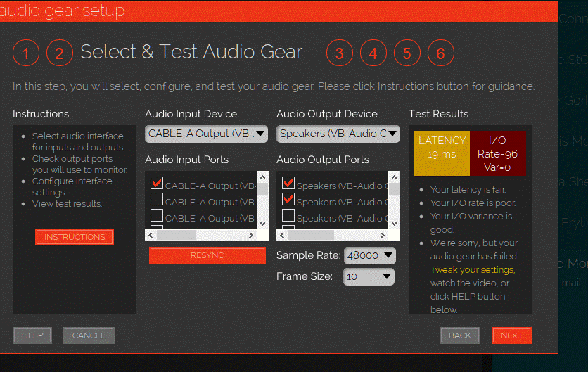The width and height of the screenshot is (588, 372).
Task: Click the step 2 circle icon
Action: [60, 53]
